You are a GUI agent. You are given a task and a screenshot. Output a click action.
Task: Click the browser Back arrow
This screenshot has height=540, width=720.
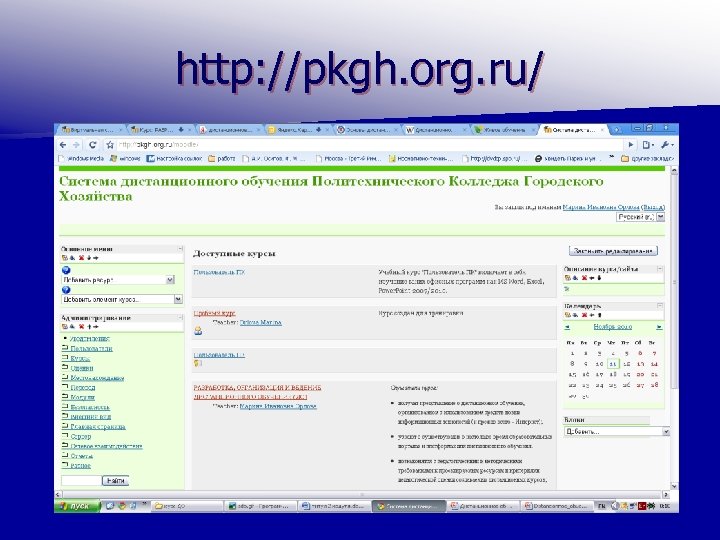coord(63,145)
